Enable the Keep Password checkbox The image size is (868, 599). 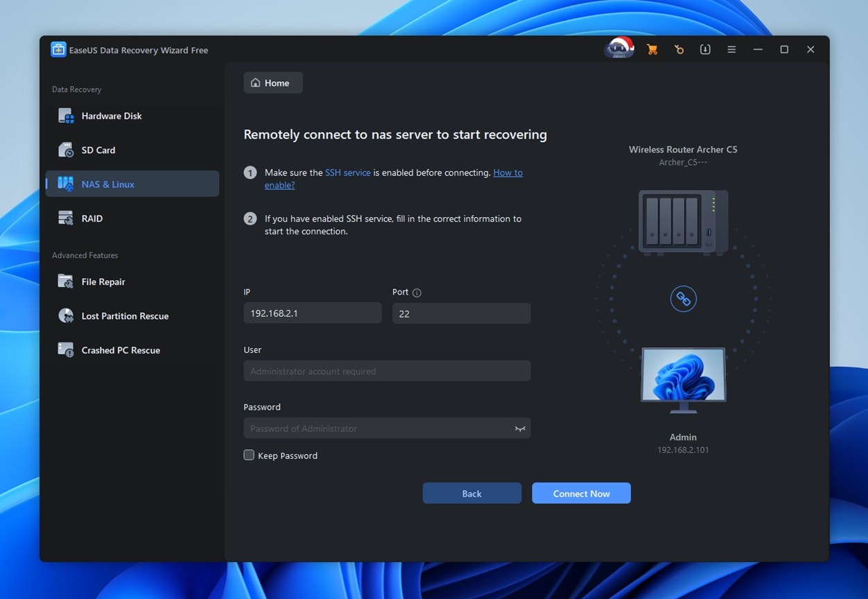click(249, 455)
